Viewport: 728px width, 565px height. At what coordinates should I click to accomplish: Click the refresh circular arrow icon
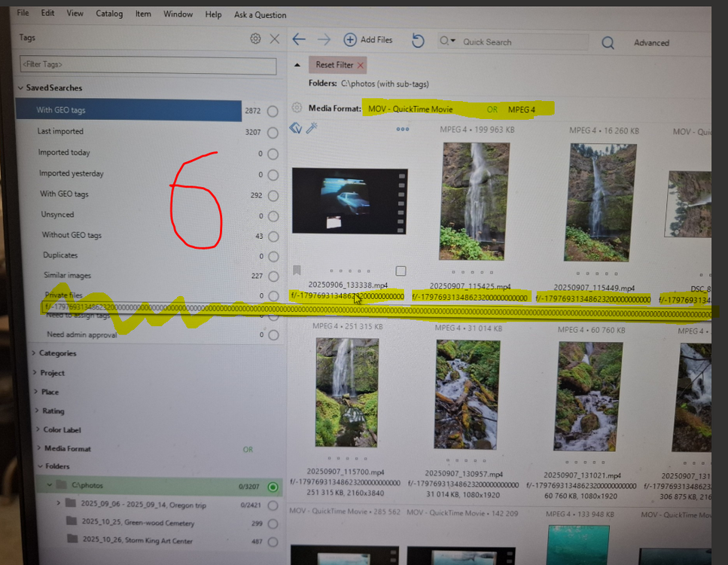[x=418, y=41]
